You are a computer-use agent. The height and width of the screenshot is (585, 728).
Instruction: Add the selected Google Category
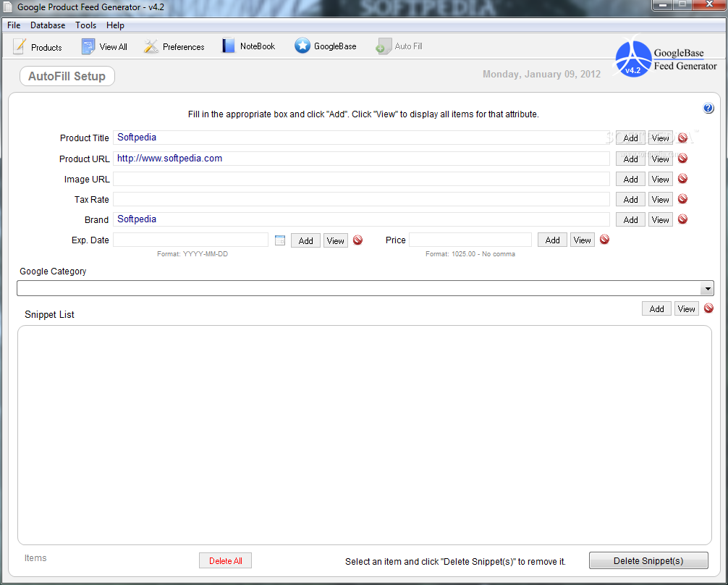(x=656, y=309)
